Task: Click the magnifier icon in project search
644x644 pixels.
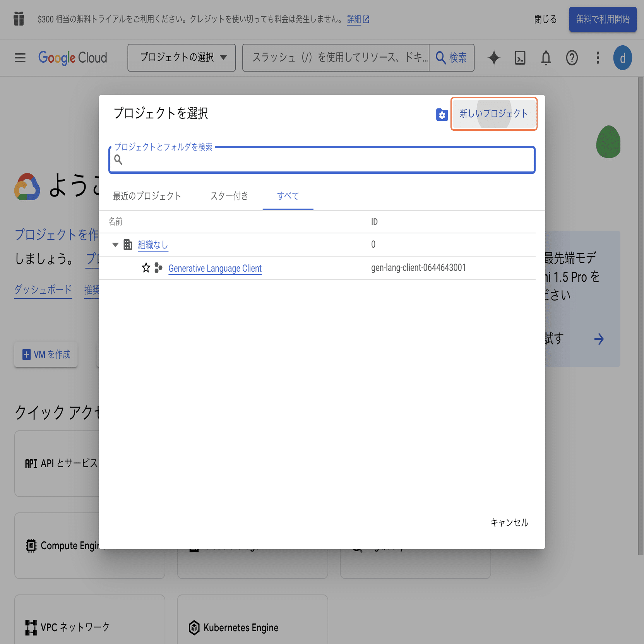Action: (x=118, y=159)
